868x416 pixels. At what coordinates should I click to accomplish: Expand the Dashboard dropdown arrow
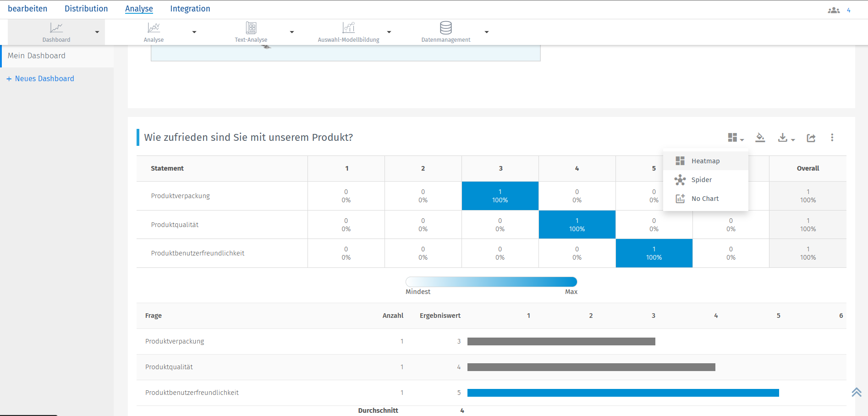click(97, 32)
